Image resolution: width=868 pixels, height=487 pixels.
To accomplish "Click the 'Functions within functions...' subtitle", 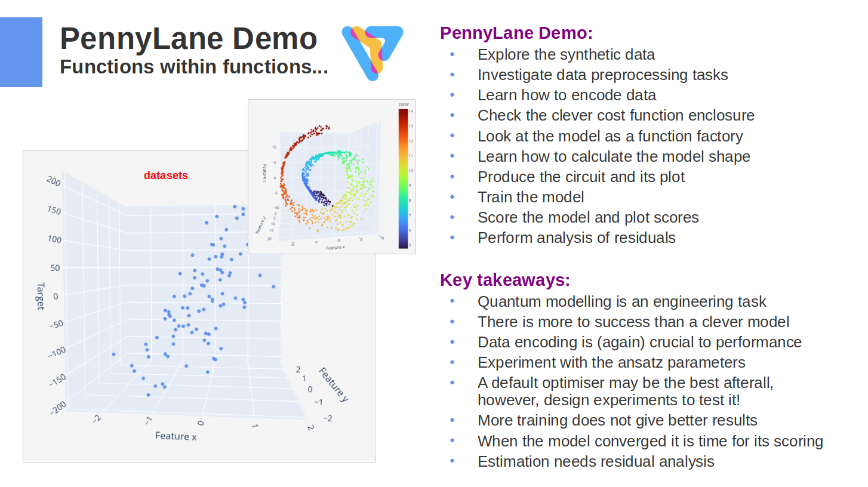I will click(193, 67).
